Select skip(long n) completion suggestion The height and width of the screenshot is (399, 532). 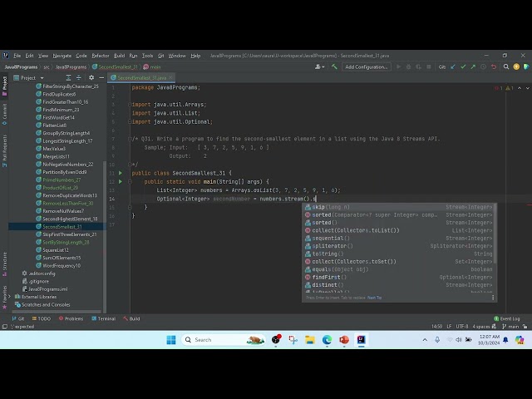coord(399,207)
